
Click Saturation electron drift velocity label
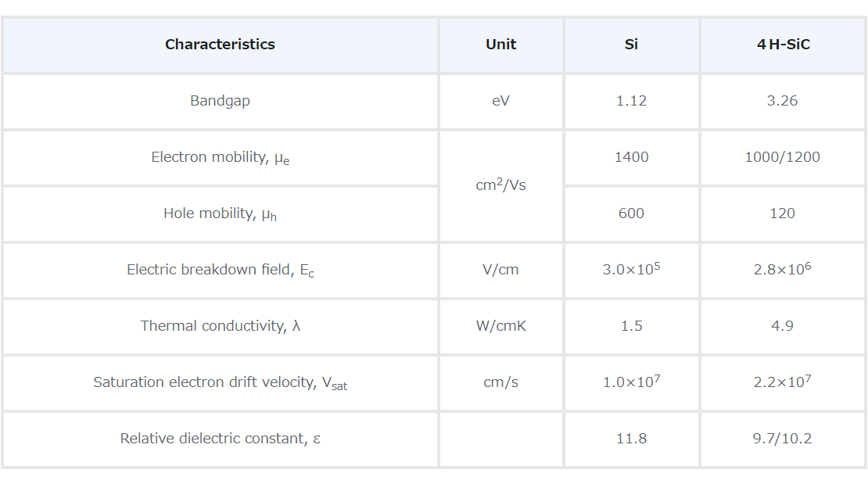pyautogui.click(x=220, y=382)
